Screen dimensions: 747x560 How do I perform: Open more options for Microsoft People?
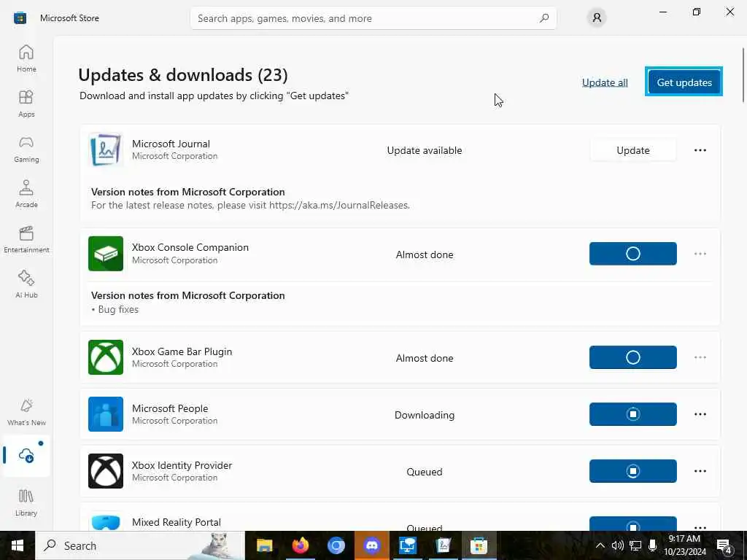click(x=700, y=414)
